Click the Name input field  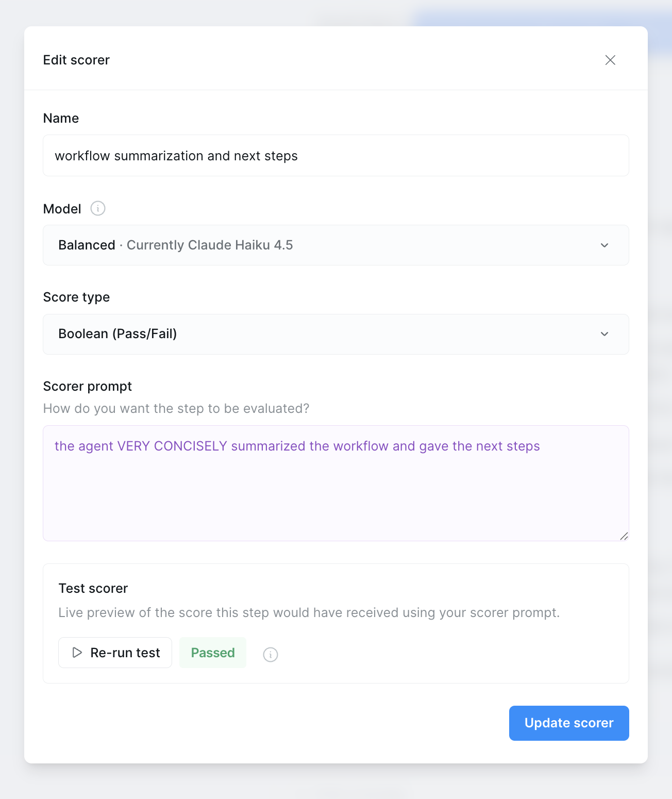point(335,155)
